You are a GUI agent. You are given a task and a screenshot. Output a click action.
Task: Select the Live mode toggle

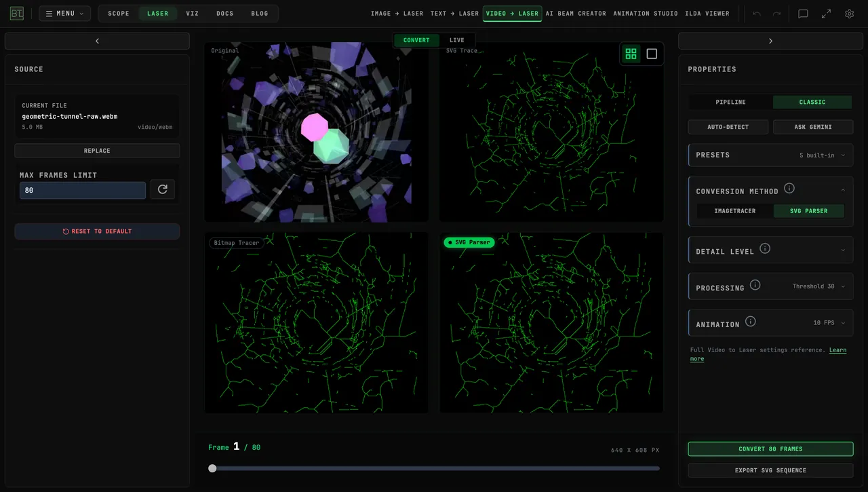[457, 40]
